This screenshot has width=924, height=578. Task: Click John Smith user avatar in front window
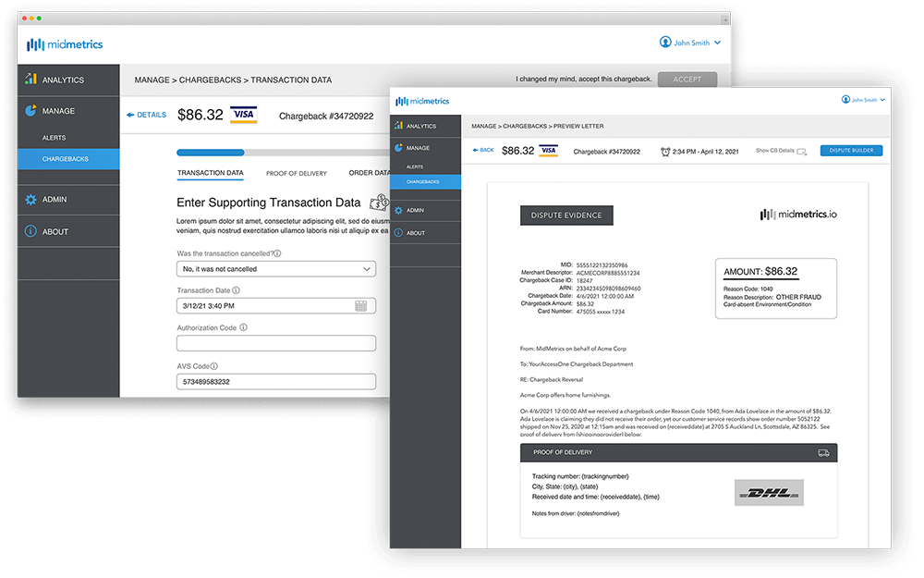pyautogui.click(x=845, y=99)
